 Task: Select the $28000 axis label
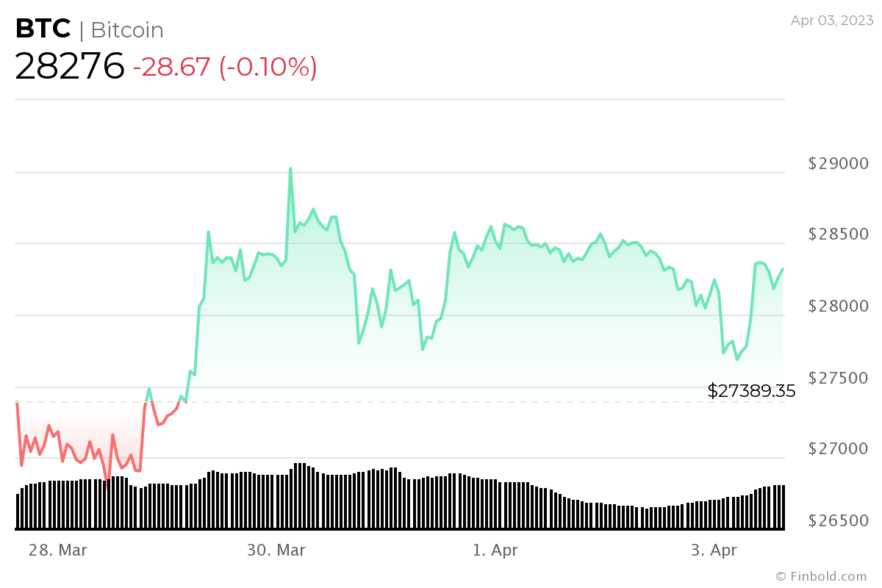click(x=836, y=306)
